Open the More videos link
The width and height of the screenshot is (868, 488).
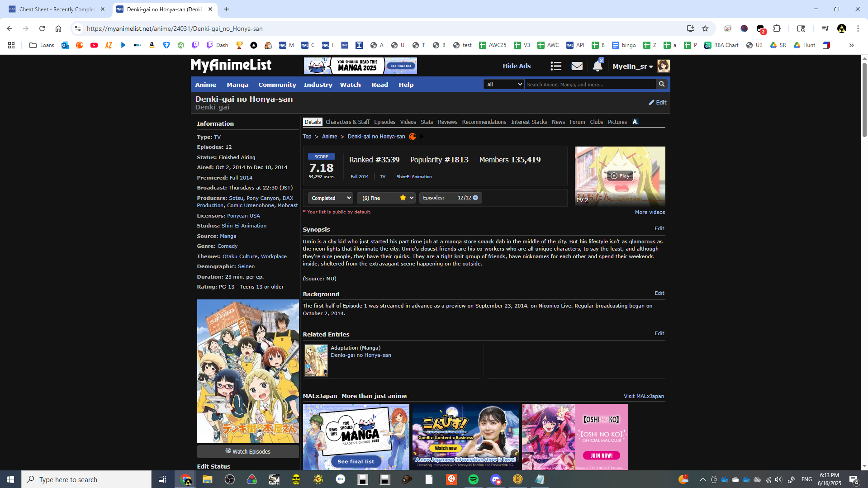650,212
